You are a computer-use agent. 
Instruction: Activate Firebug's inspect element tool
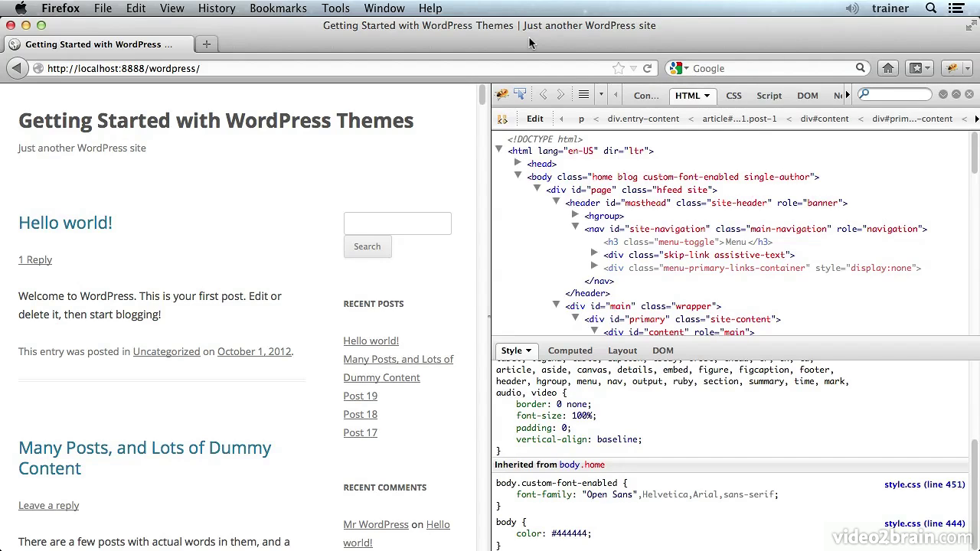tap(521, 95)
